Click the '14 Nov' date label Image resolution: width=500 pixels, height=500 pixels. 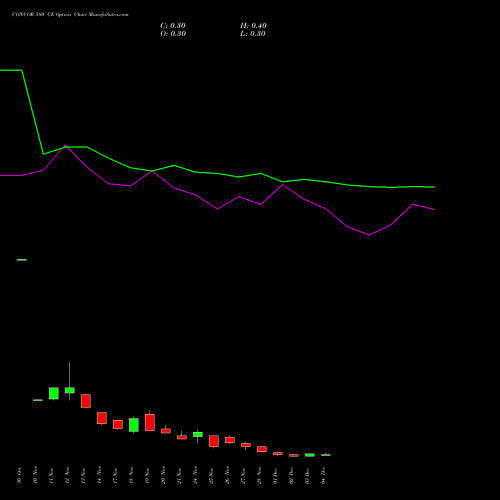(x=99, y=476)
